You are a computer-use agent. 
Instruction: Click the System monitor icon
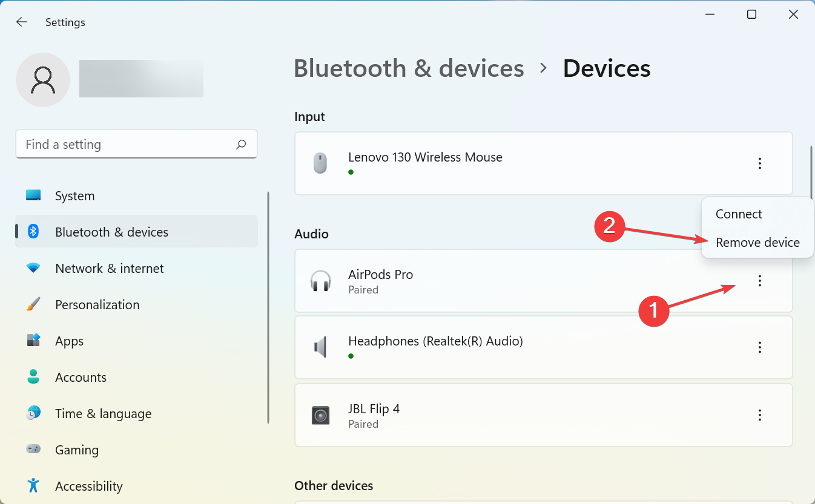(33, 195)
